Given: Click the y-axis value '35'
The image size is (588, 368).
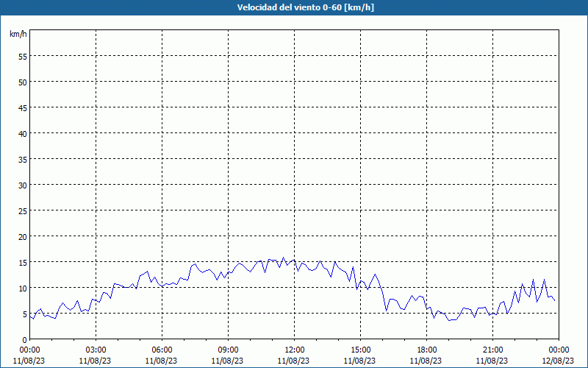Looking at the screenshot, I should [x=23, y=160].
